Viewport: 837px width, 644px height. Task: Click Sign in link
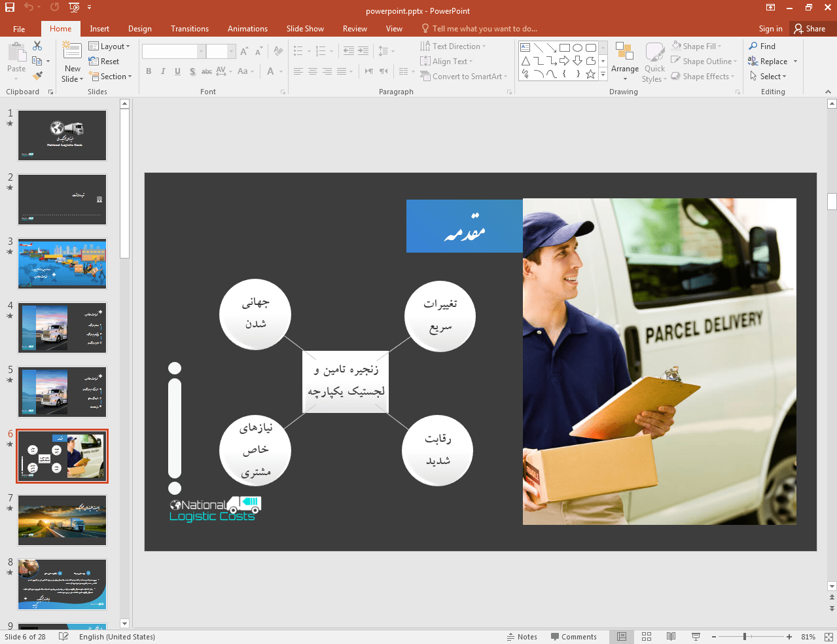coord(770,29)
